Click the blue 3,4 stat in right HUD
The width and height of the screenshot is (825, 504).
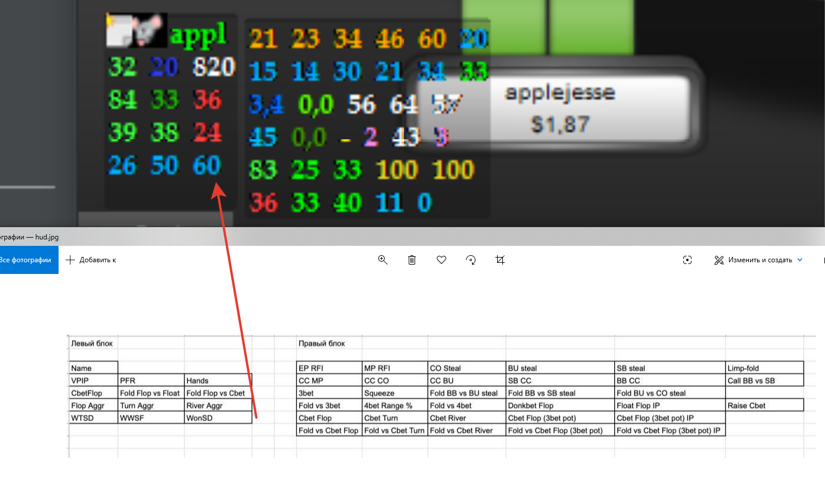pyautogui.click(x=266, y=105)
